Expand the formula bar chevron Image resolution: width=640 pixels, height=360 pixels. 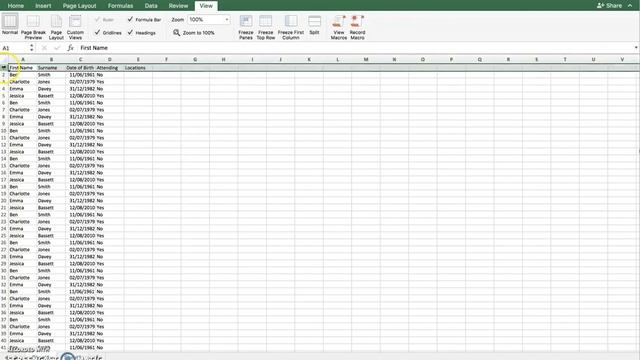pos(636,48)
